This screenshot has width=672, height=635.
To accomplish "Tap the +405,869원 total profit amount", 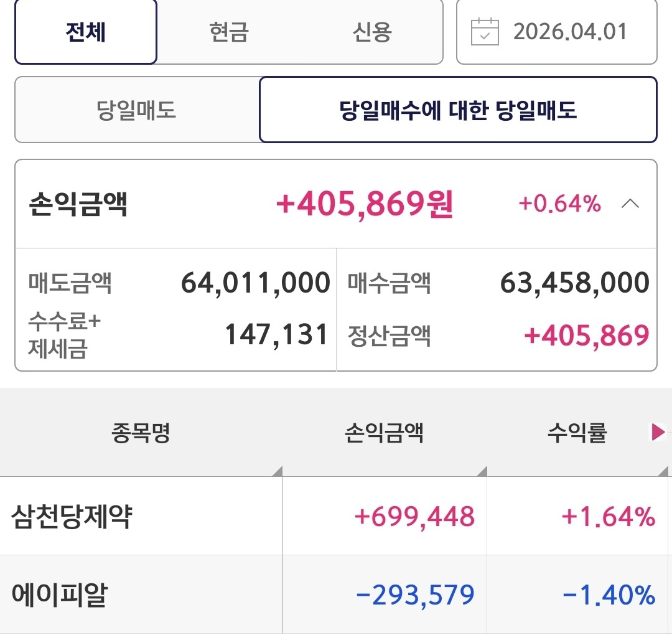I will (x=365, y=204).
